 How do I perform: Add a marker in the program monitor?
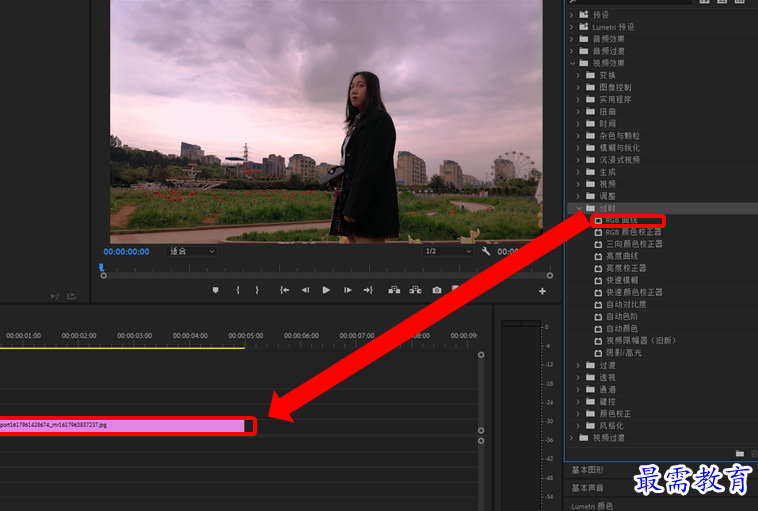[216, 290]
